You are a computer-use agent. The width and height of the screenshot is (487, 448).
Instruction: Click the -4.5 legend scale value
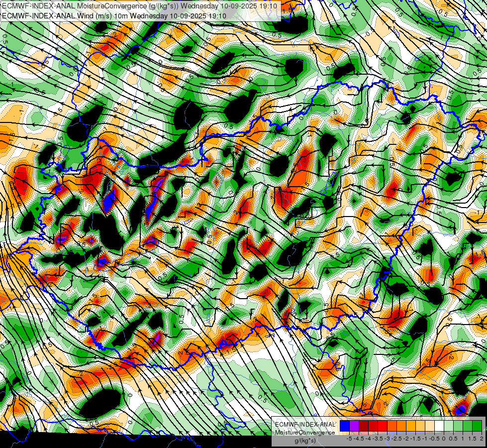(x=359, y=439)
